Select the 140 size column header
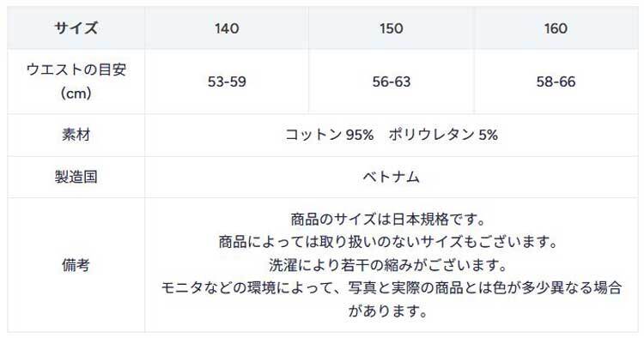This screenshot has width=644, height=338. (x=227, y=28)
